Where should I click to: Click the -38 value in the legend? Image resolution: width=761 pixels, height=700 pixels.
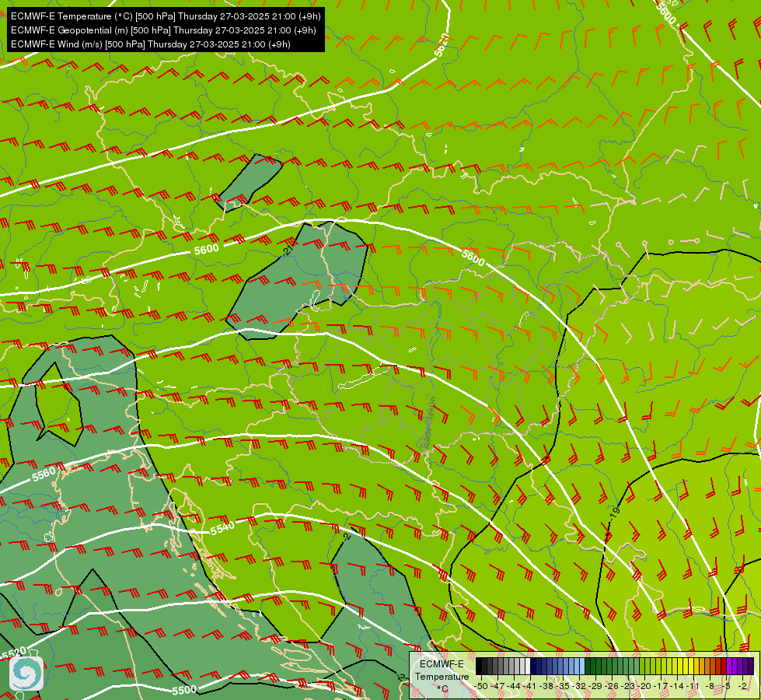tap(546, 687)
